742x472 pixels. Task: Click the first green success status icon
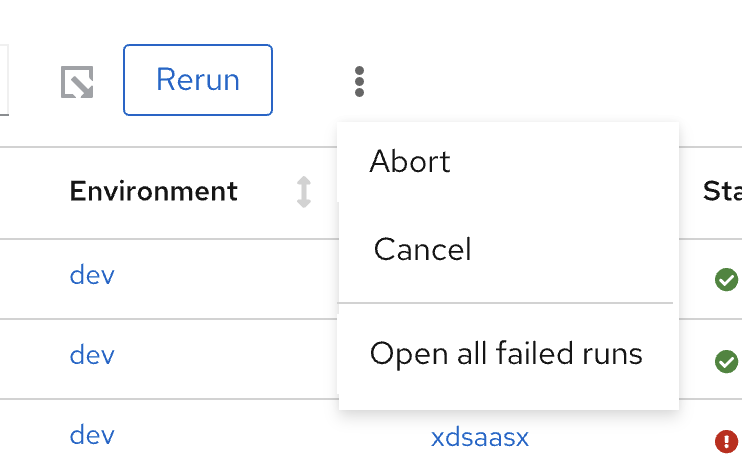click(x=726, y=280)
